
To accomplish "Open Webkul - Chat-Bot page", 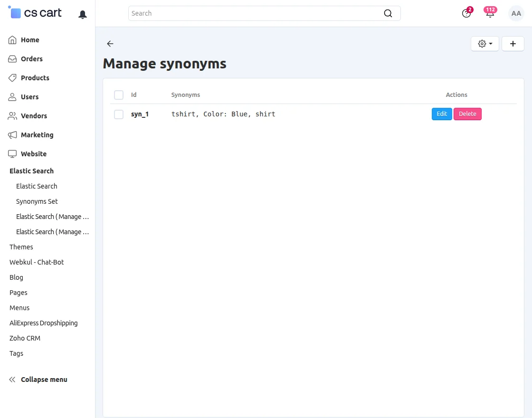I will [x=37, y=262].
